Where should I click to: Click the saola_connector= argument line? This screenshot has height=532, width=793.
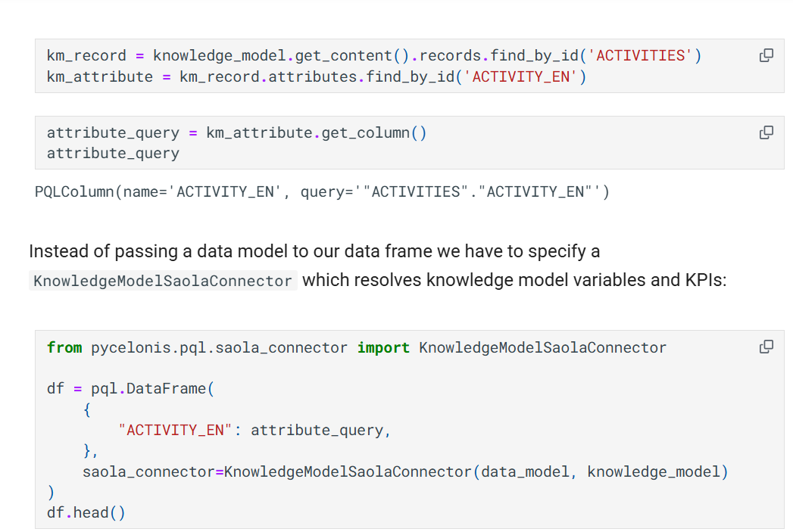tap(405, 472)
